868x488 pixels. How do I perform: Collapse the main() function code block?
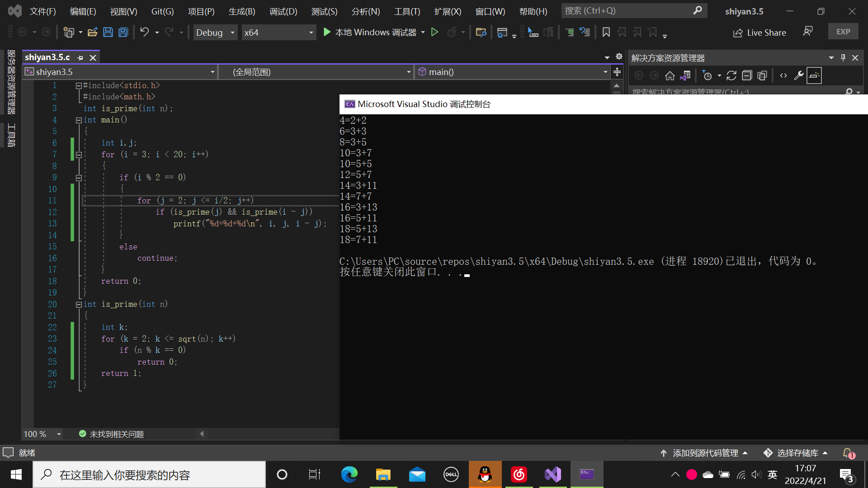point(79,120)
